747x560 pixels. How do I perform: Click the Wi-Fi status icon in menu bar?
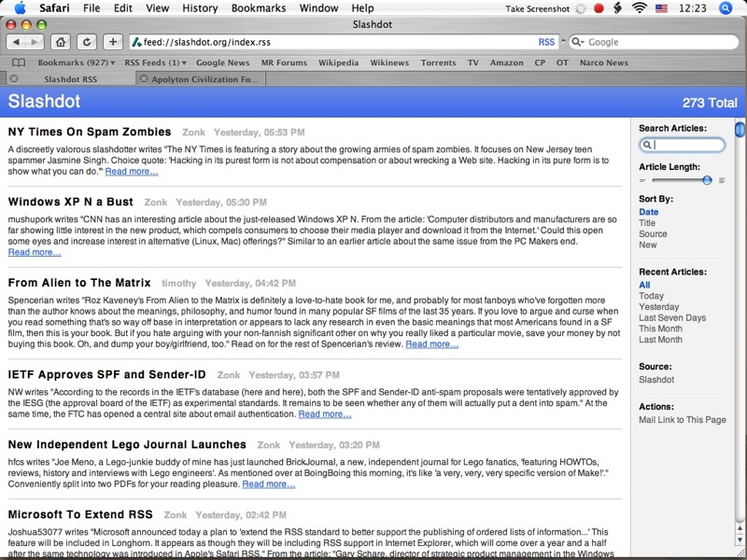click(x=639, y=8)
